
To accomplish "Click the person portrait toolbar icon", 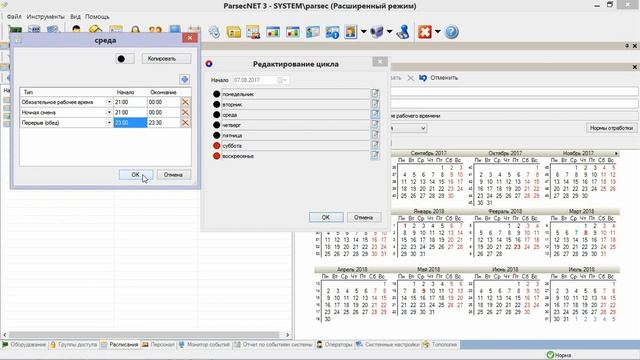I will (351, 32).
